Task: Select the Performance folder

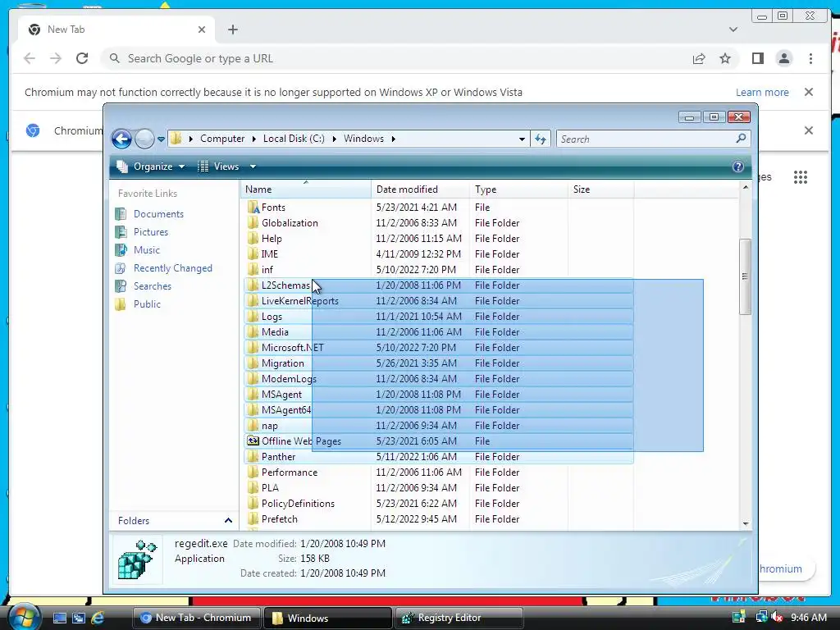Action: click(x=290, y=472)
